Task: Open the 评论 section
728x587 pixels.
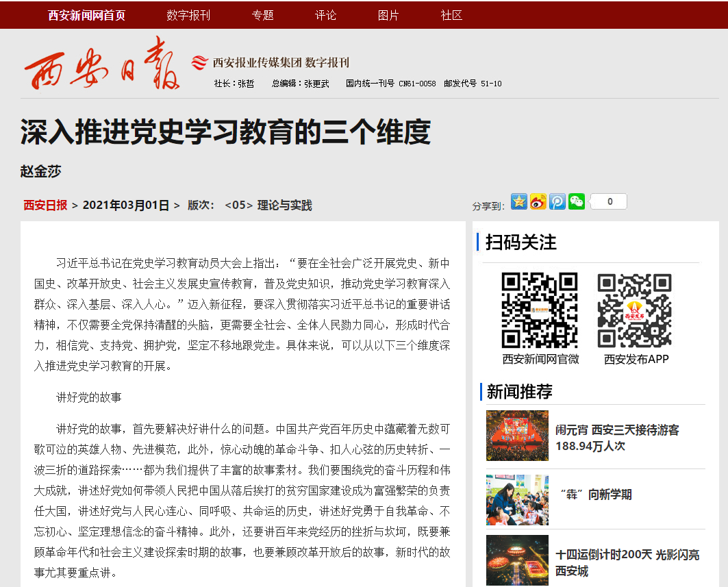Action: [x=325, y=15]
